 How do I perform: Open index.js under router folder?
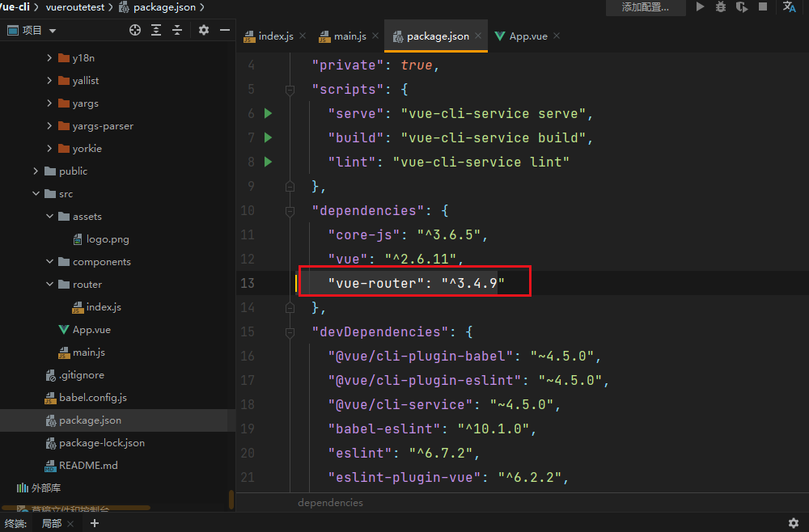click(x=104, y=306)
